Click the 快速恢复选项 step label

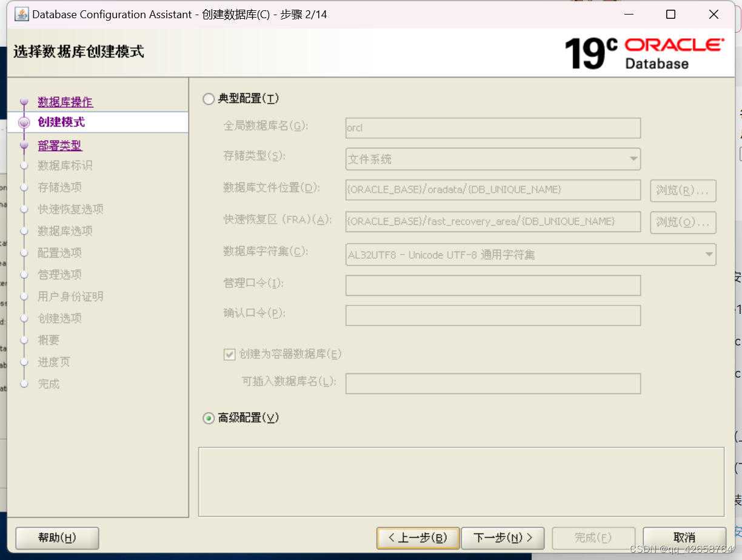coord(70,209)
